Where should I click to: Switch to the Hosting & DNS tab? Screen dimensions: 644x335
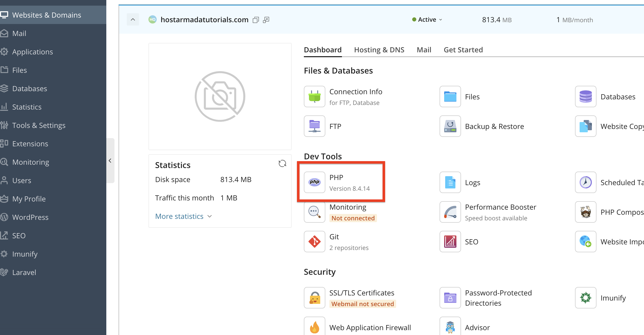pyautogui.click(x=379, y=50)
